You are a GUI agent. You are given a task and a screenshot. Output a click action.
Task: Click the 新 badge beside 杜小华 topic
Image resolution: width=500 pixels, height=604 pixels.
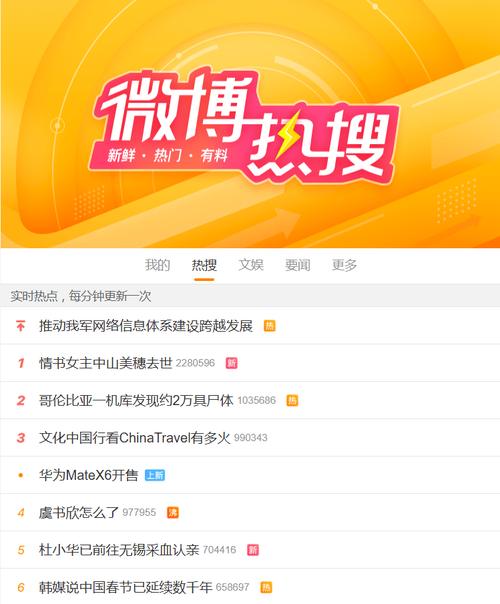coord(253,550)
